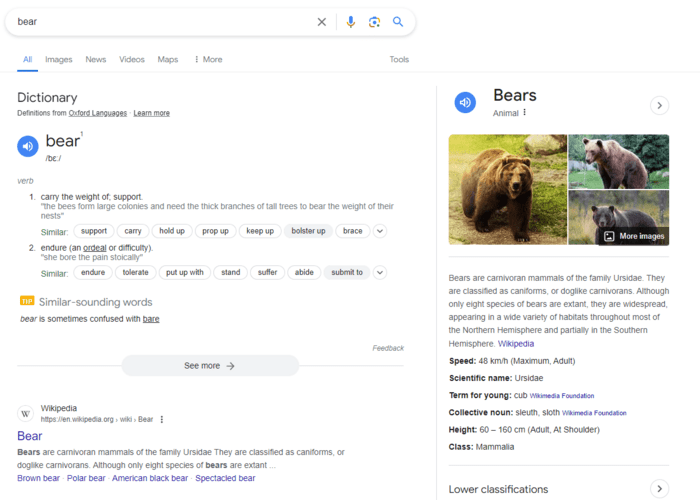Send dictionary Feedback
Viewport: 700px width, 500px height.
[388, 348]
